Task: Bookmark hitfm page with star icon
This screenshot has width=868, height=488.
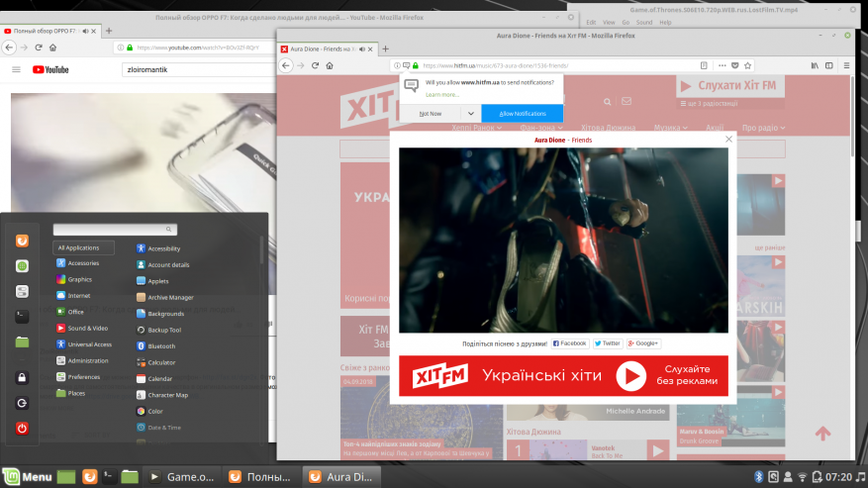Action: tap(748, 65)
